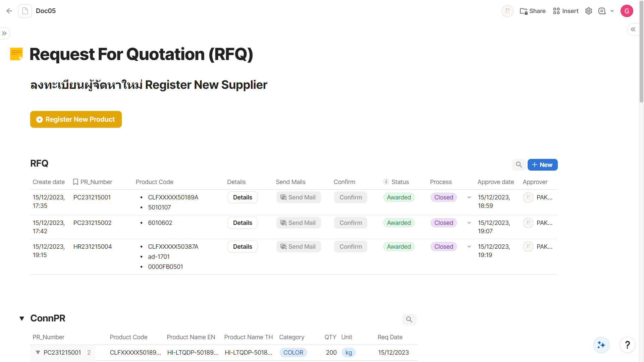Click the Process column header
This screenshot has width=644, height=362.
click(441, 182)
